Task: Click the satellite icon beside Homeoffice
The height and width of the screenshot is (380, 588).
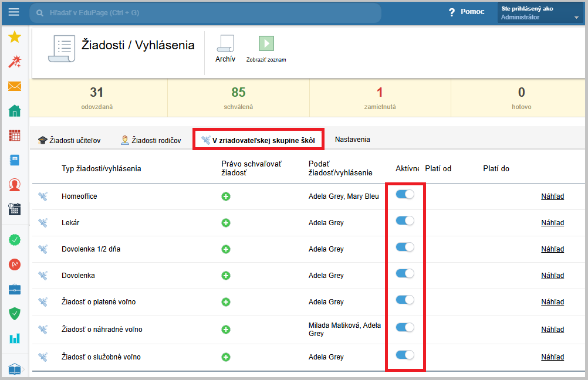Action: point(43,196)
